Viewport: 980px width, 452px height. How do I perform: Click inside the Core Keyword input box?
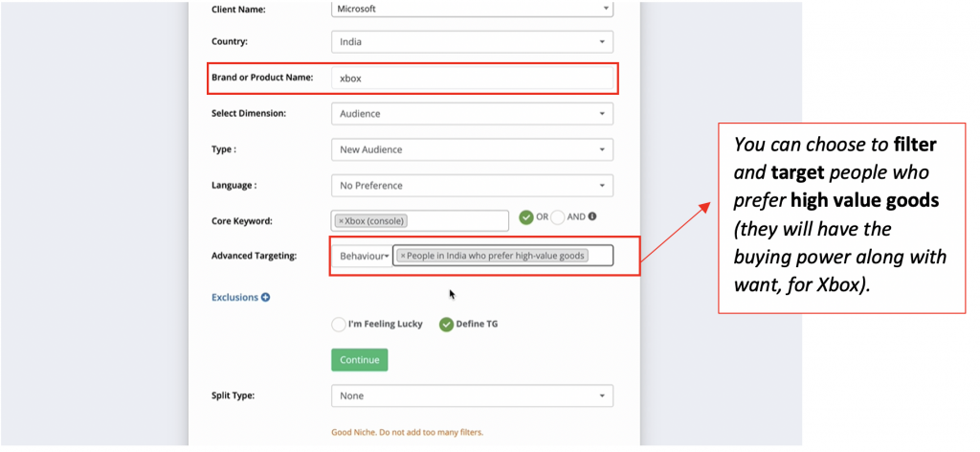[x=420, y=220]
